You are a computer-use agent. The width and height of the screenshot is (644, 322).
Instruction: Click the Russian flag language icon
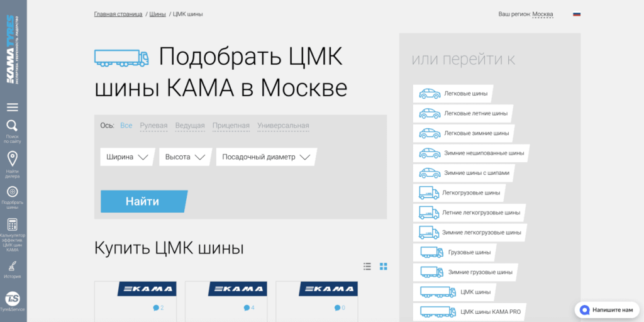coord(577,14)
